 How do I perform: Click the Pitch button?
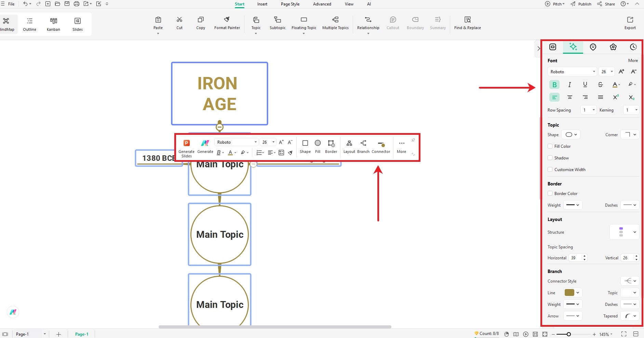pyautogui.click(x=555, y=4)
